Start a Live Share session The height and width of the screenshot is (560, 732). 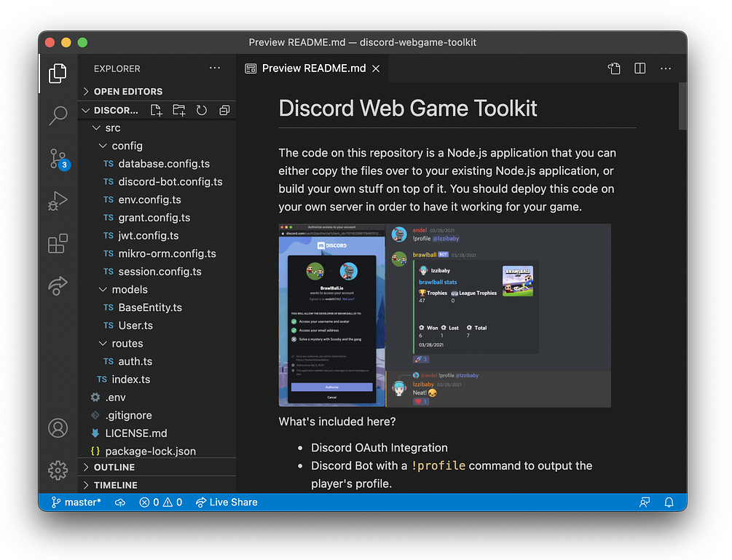tap(227, 502)
